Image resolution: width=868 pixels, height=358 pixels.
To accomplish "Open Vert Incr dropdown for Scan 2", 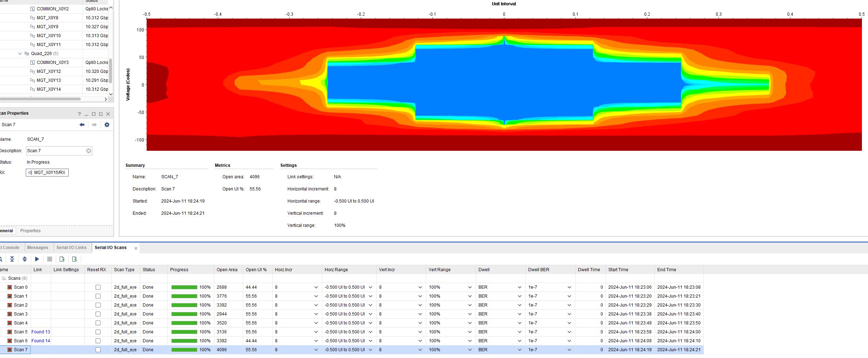I will coord(420,305).
